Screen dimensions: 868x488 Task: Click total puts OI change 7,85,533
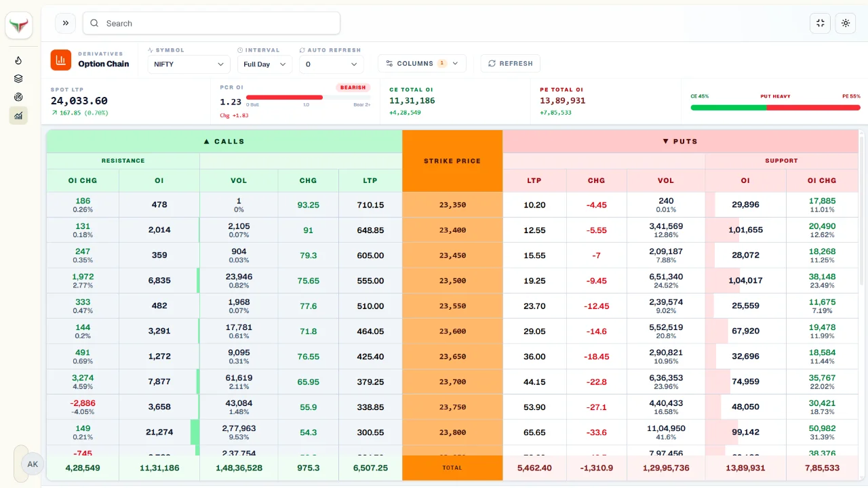click(x=823, y=468)
